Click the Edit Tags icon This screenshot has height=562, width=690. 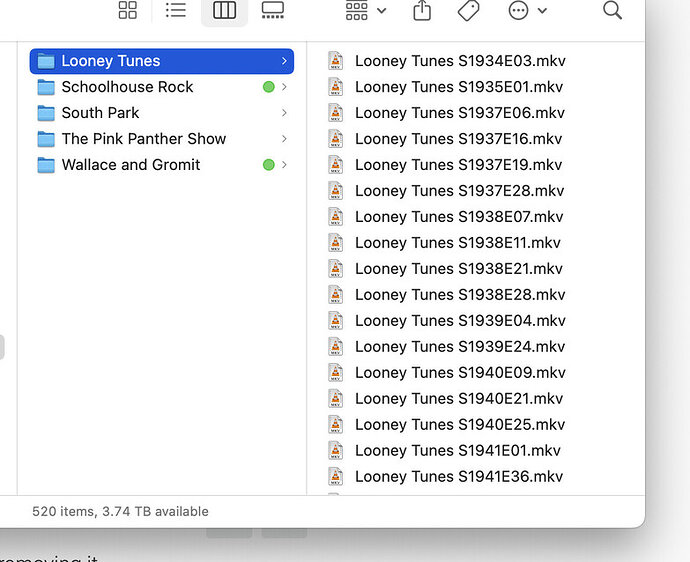tap(468, 11)
